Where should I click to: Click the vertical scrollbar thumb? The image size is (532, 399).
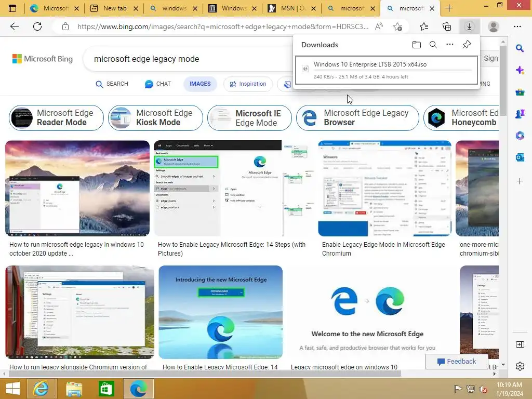click(x=503, y=81)
